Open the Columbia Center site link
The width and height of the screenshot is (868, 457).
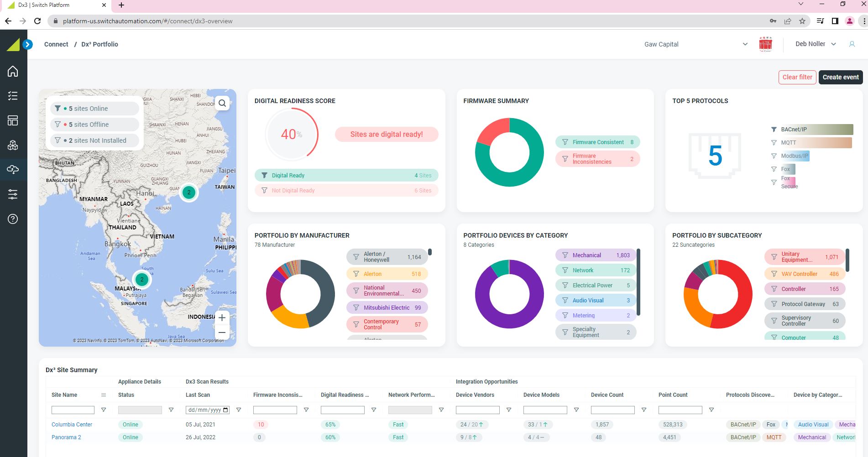72,425
